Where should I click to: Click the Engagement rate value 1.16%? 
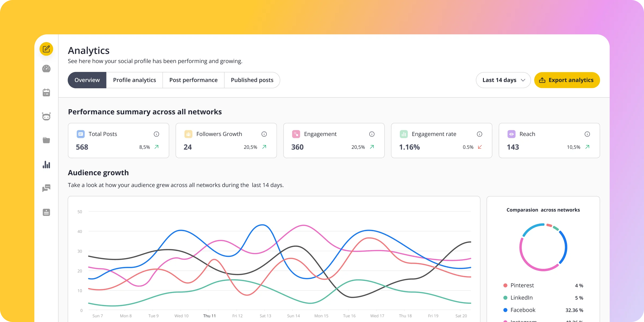click(409, 147)
